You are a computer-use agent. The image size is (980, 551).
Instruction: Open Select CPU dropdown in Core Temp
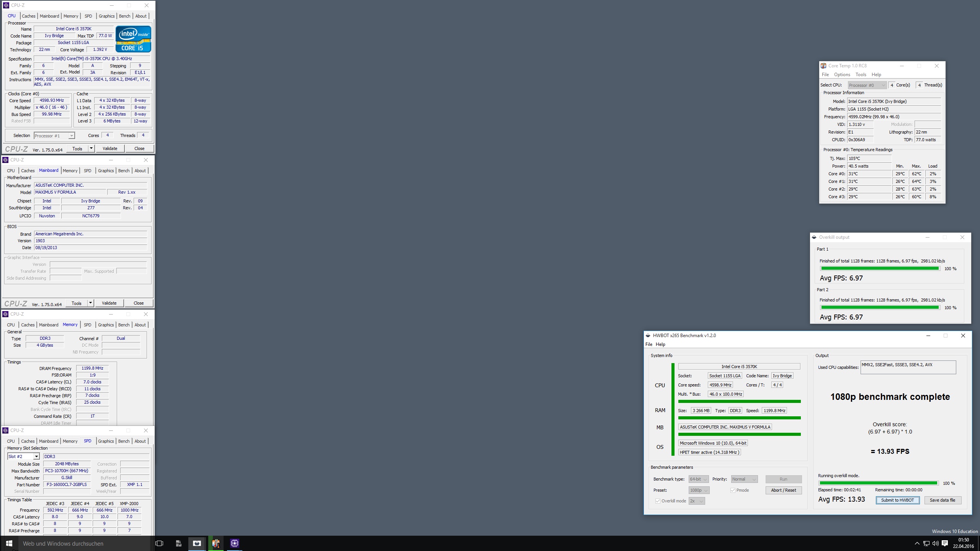click(867, 85)
